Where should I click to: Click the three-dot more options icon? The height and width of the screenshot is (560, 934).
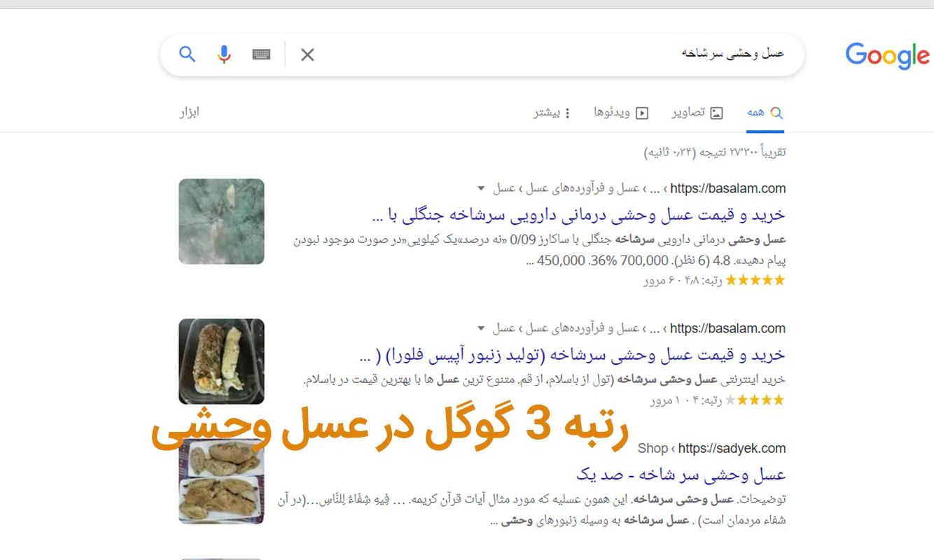pyautogui.click(x=567, y=113)
